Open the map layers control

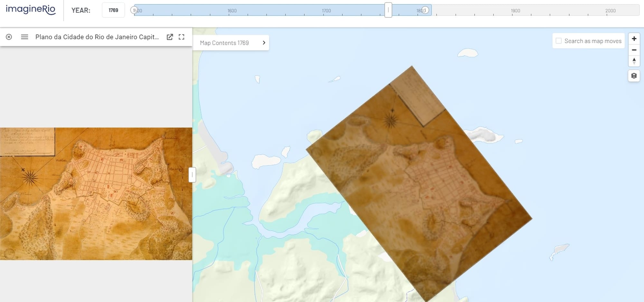coord(634,76)
